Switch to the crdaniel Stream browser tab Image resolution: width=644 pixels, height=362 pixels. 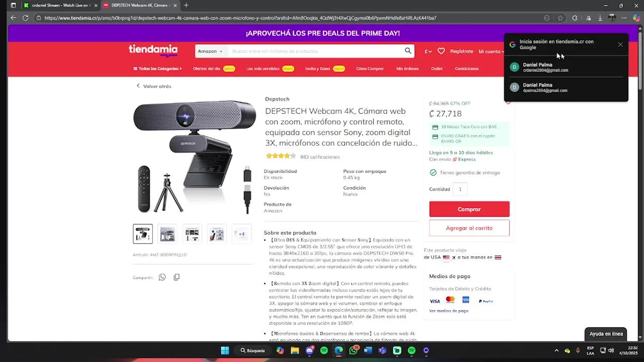[57, 5]
